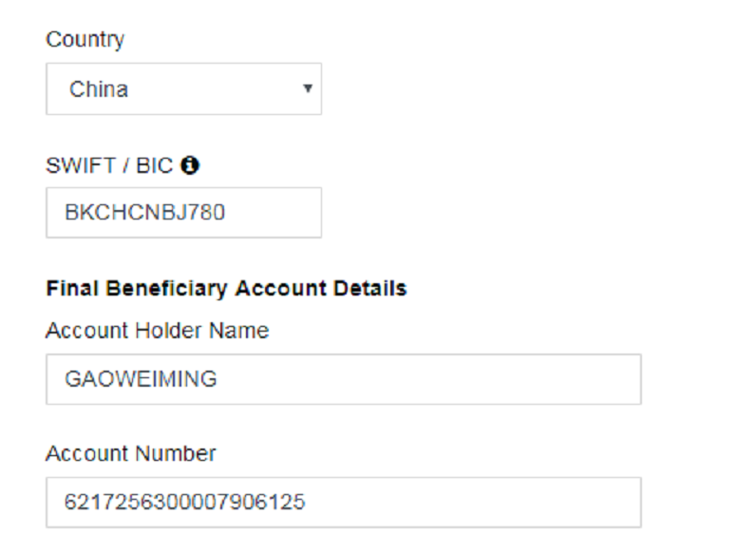Focus the Account Holder Name field

[343, 379]
